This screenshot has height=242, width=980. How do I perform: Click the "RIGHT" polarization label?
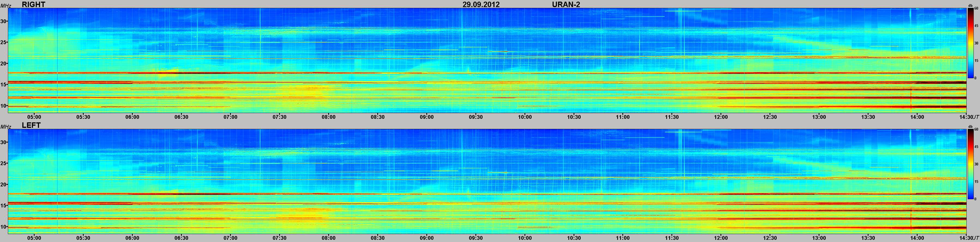pos(34,5)
